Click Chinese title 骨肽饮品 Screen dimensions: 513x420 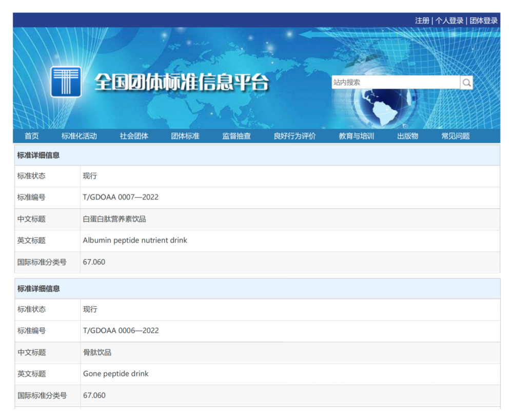tap(97, 352)
